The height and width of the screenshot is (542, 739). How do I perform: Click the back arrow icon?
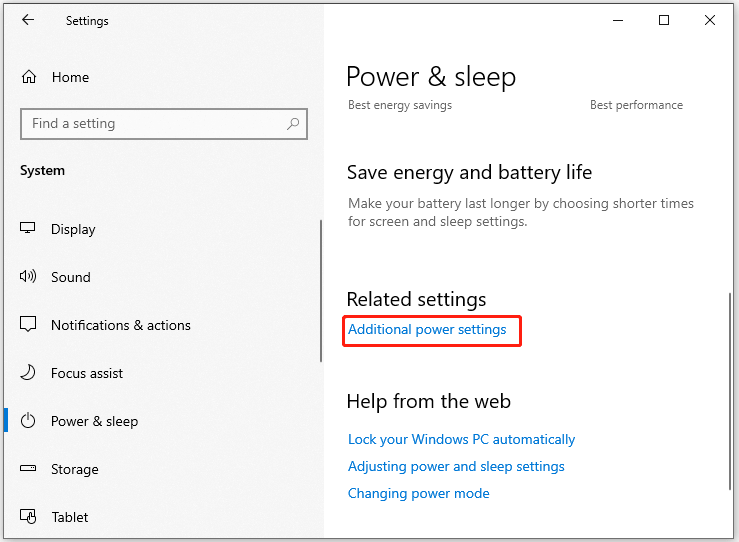pos(28,20)
